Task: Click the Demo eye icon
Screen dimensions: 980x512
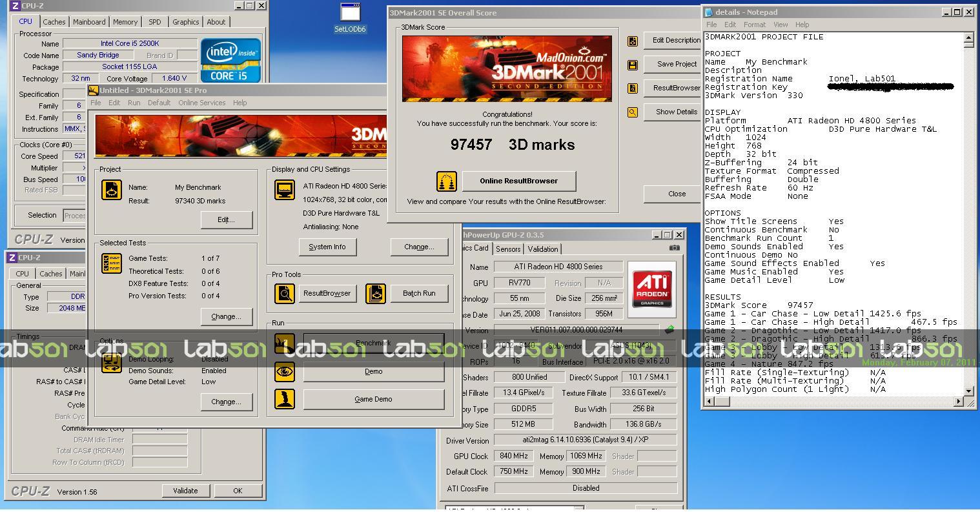Action: point(285,372)
